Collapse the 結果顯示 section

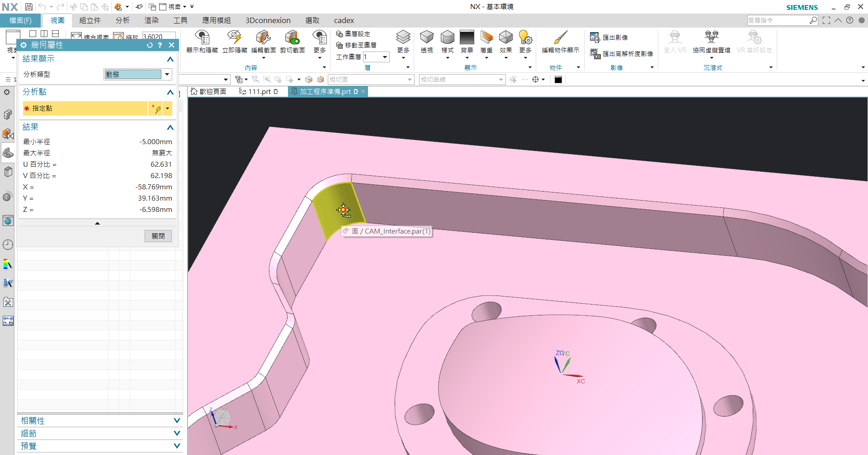[x=170, y=59]
